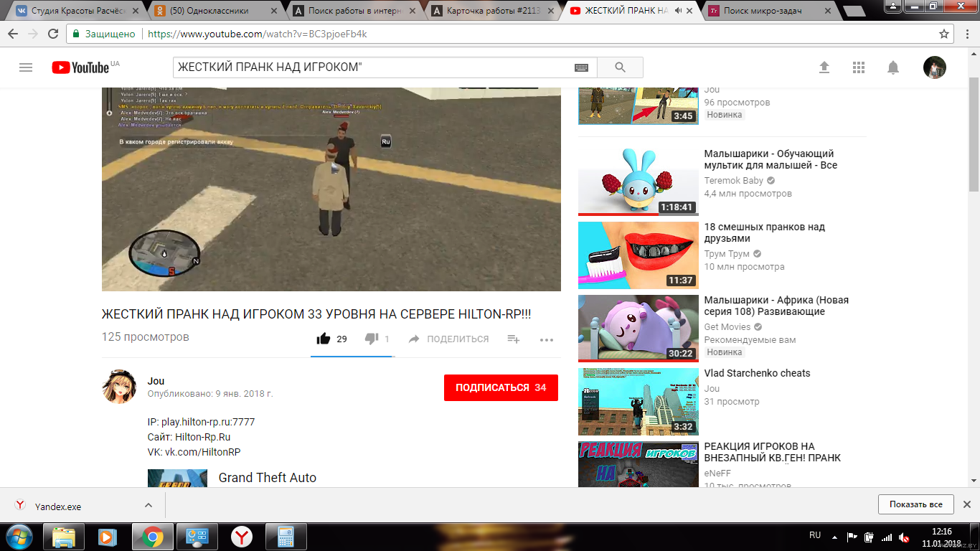Open Yandex browser from taskbar

pyautogui.click(x=242, y=537)
